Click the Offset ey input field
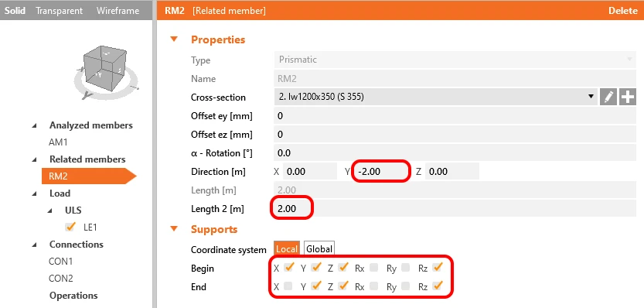 455,116
